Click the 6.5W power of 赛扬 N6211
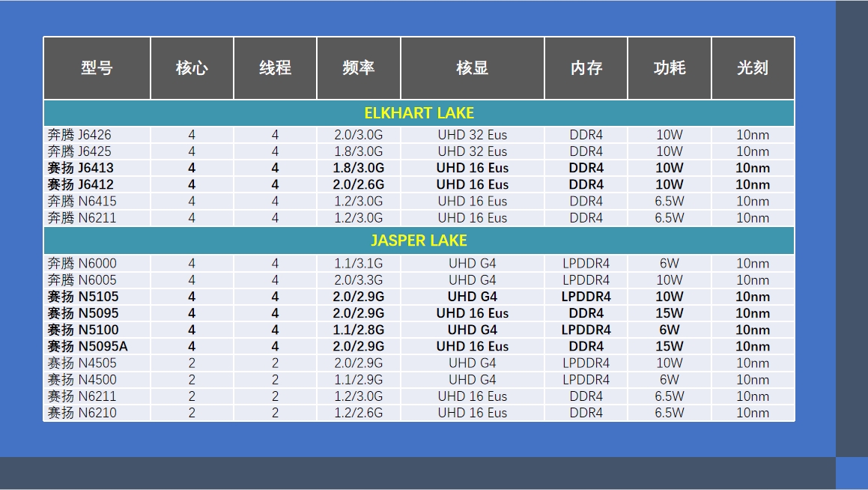 coord(670,396)
